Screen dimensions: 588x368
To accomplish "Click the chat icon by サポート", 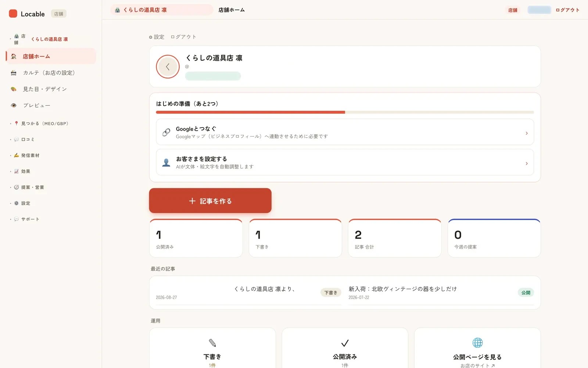I will tap(16, 219).
